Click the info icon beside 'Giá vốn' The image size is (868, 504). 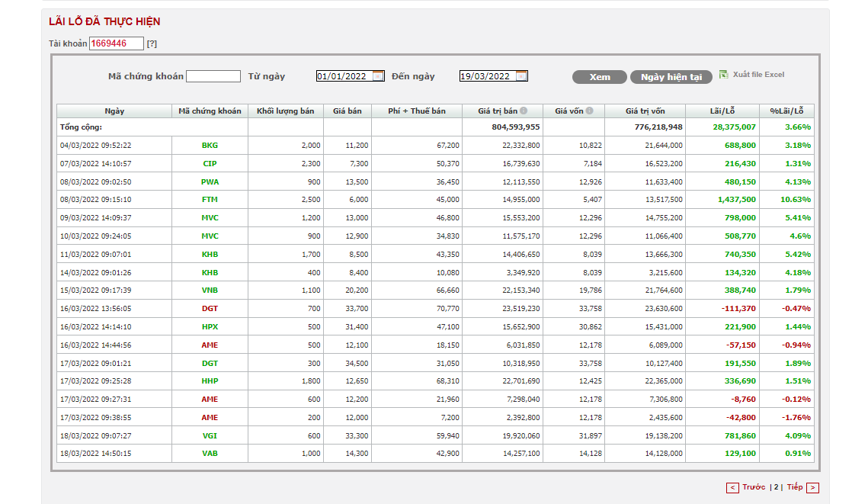590,111
